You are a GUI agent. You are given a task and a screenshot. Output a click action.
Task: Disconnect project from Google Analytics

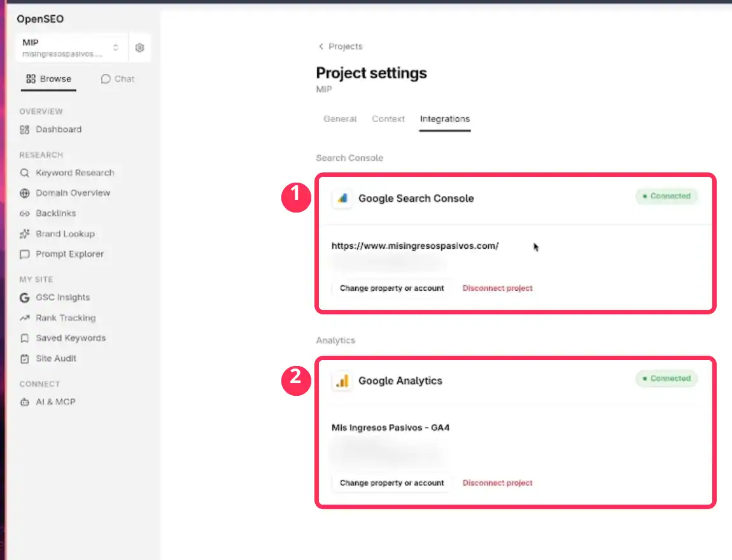pos(498,483)
